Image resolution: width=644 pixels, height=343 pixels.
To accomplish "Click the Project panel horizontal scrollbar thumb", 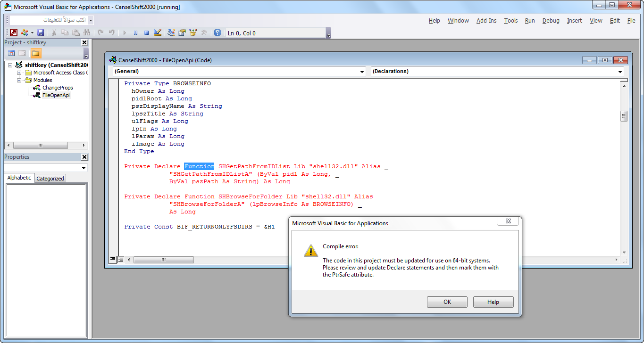I will 41,145.
